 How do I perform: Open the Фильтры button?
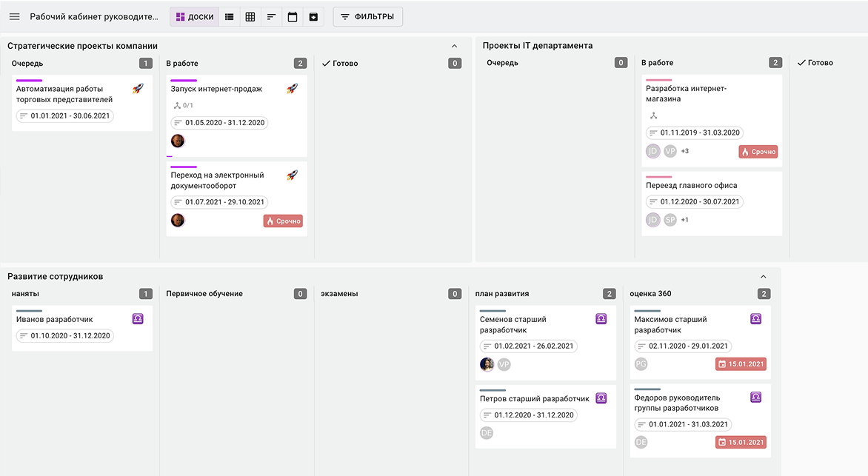[x=367, y=16]
